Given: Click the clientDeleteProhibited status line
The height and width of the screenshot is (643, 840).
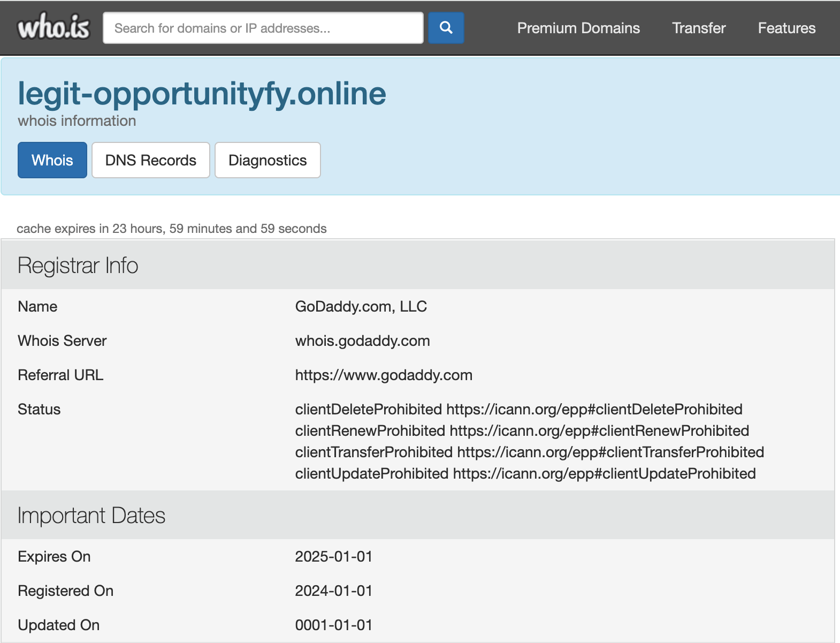Looking at the screenshot, I should [519, 409].
